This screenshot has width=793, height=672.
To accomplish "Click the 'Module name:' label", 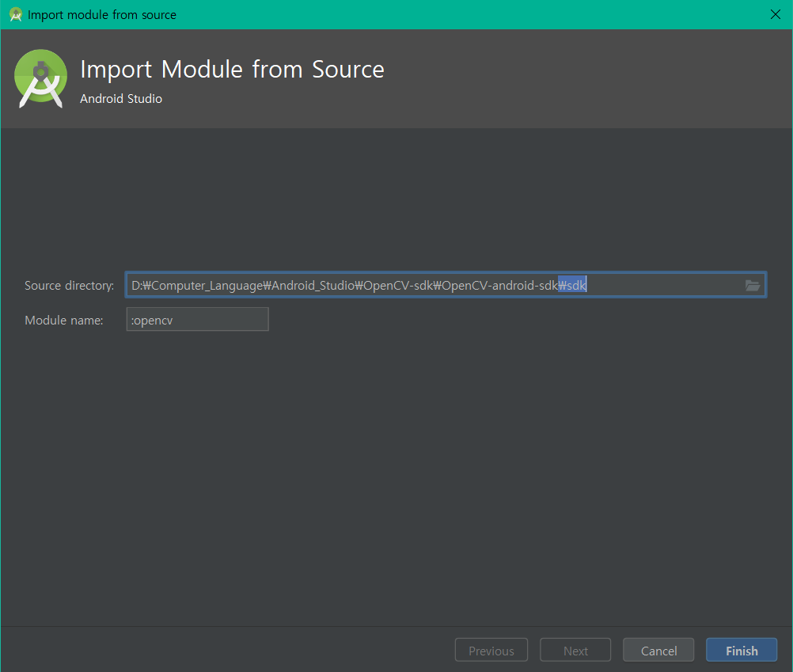I will [64, 321].
